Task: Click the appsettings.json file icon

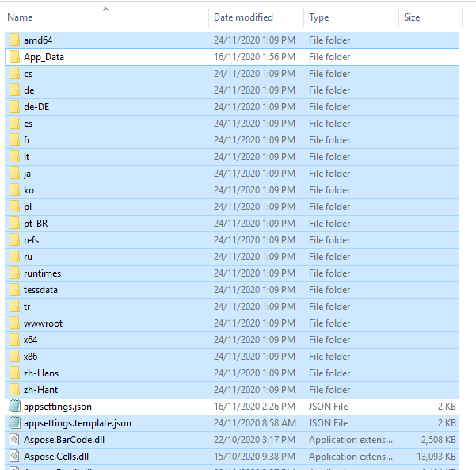Action: click(14, 407)
